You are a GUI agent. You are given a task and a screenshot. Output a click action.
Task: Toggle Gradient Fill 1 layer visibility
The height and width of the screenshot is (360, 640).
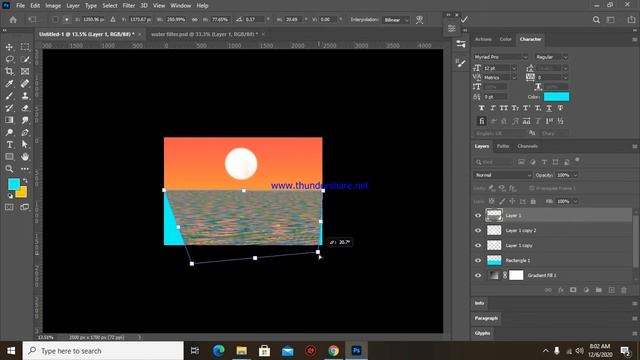(478, 276)
